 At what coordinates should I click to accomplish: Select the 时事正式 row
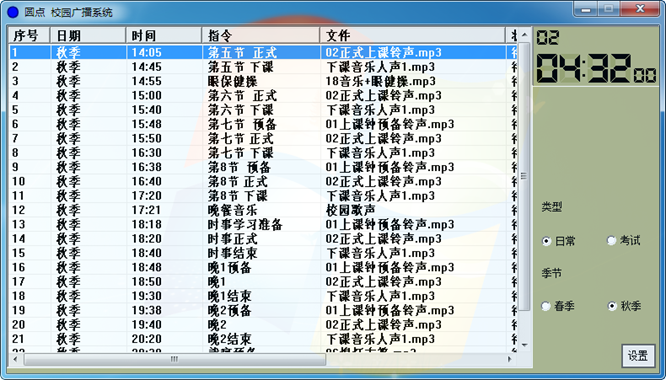pos(263,239)
